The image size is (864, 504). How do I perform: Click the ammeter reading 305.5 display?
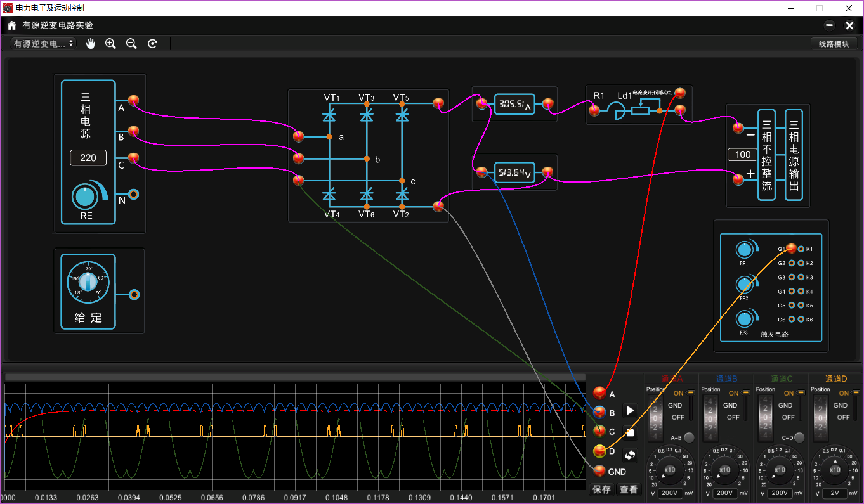[x=514, y=104]
